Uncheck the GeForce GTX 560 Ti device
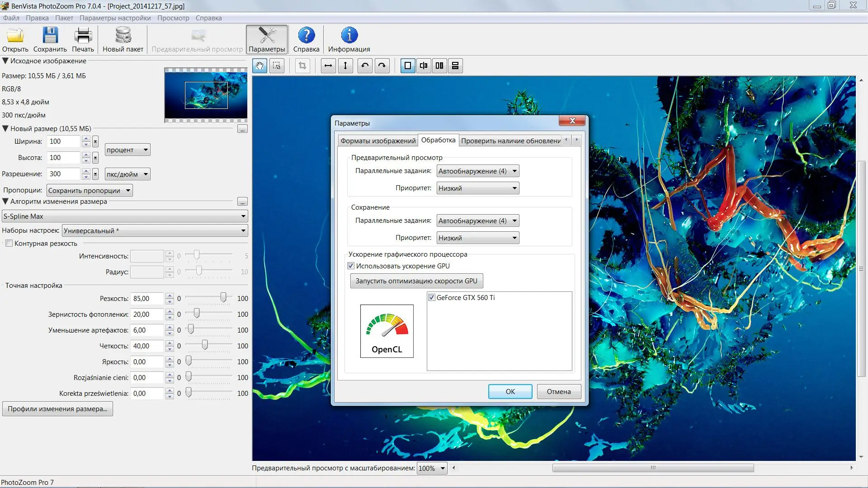This screenshot has width=868, height=488. (x=431, y=297)
